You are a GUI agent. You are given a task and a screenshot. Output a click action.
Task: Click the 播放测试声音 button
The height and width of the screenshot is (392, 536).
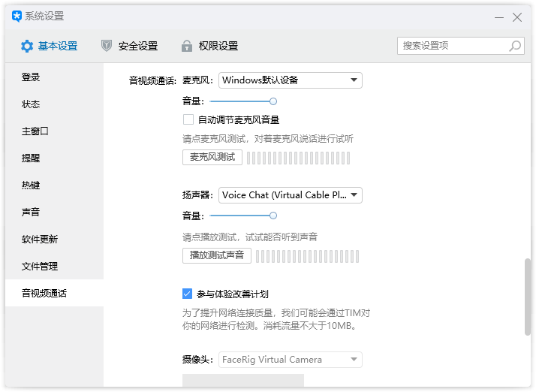217,255
